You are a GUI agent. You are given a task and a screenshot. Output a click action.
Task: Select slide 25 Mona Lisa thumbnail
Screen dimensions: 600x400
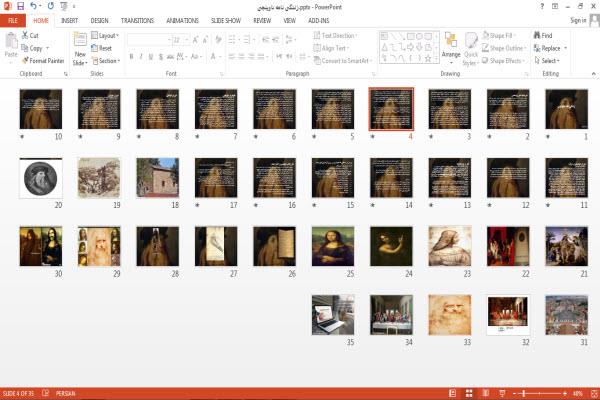pos(333,246)
